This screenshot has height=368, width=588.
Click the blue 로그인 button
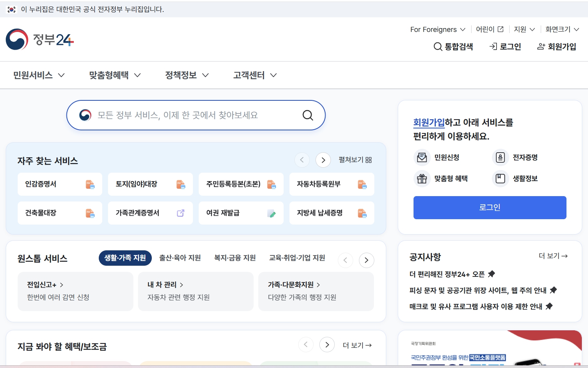[x=490, y=207]
